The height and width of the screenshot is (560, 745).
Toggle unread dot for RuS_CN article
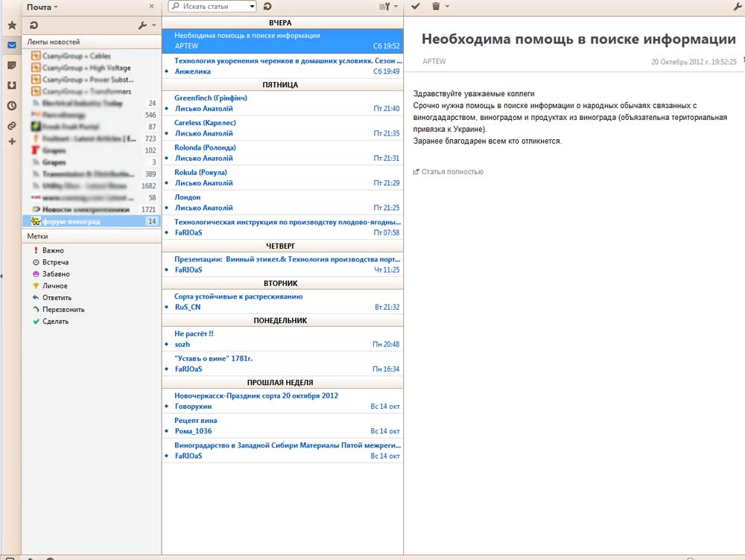(166, 307)
